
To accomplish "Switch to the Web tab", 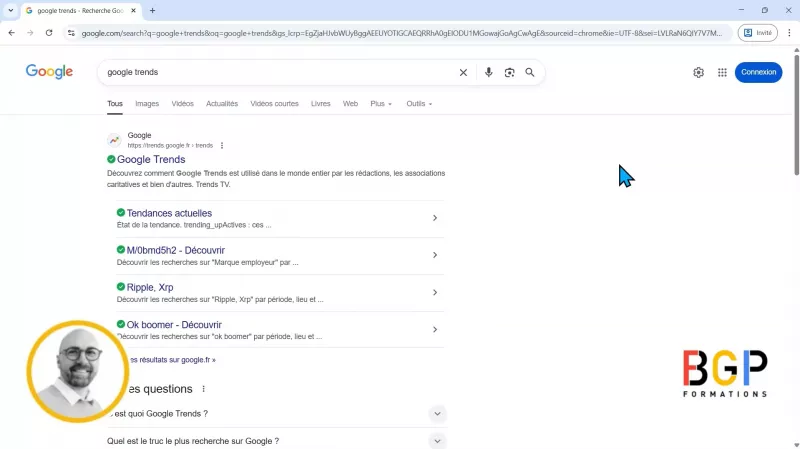I will 350,104.
